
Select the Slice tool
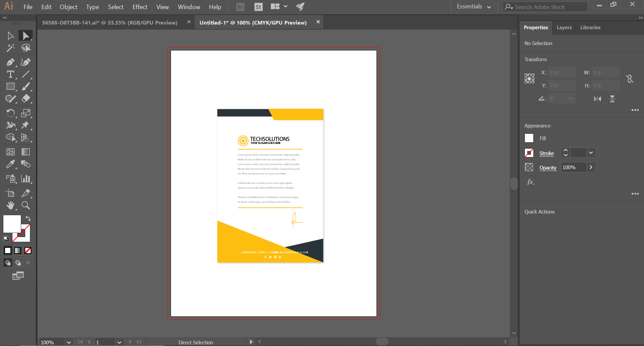pos(26,193)
